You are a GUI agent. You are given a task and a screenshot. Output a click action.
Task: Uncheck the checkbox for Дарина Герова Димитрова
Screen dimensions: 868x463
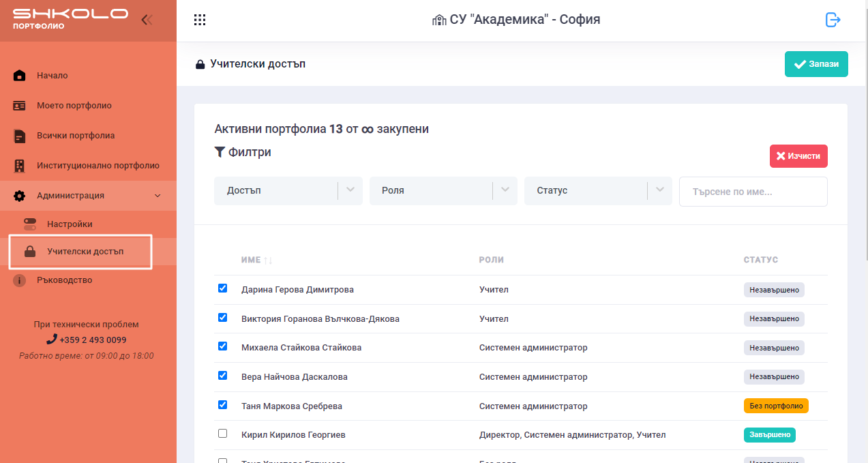222,288
